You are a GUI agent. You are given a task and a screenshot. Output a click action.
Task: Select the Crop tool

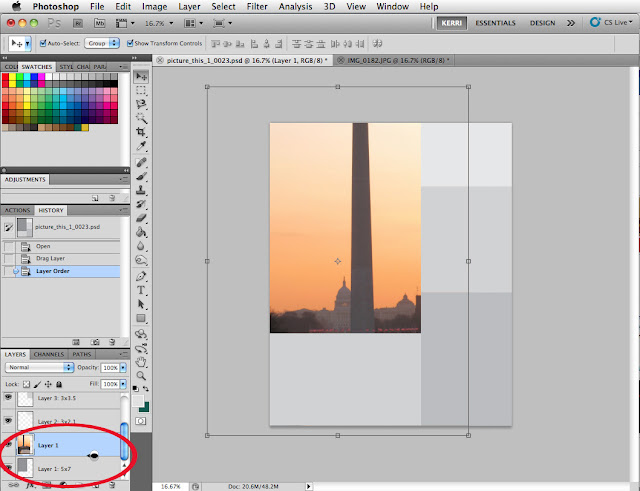[x=141, y=132]
